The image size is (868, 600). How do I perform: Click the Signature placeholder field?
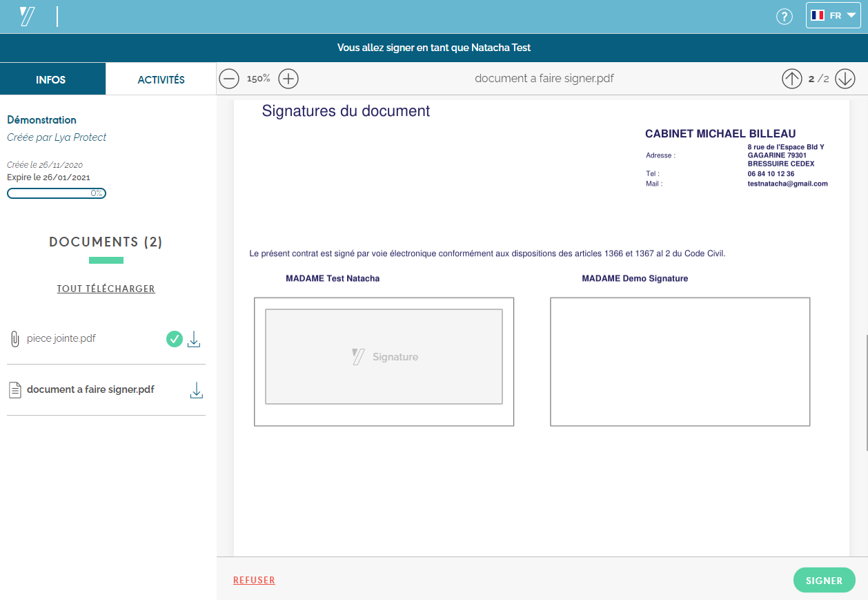pos(384,356)
